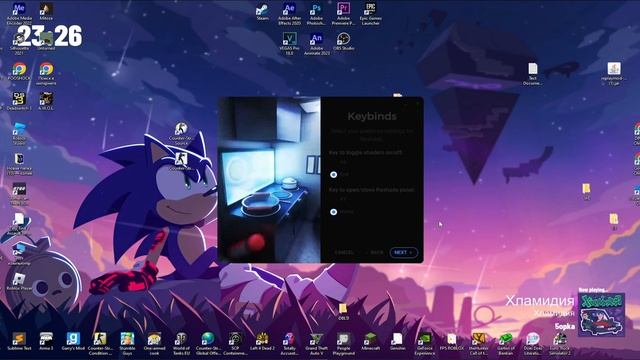The width and height of the screenshot is (640, 360).
Task: Open the Stumble Guys desktop shortcut
Action: pyautogui.click(x=127, y=344)
